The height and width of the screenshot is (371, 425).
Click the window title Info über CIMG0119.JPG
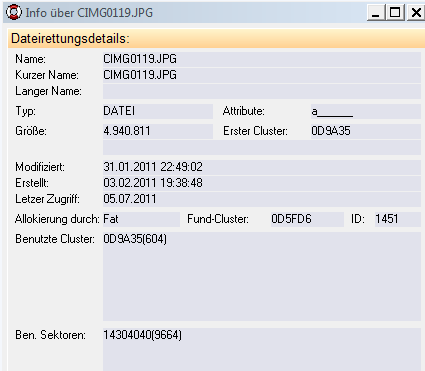[x=89, y=13]
